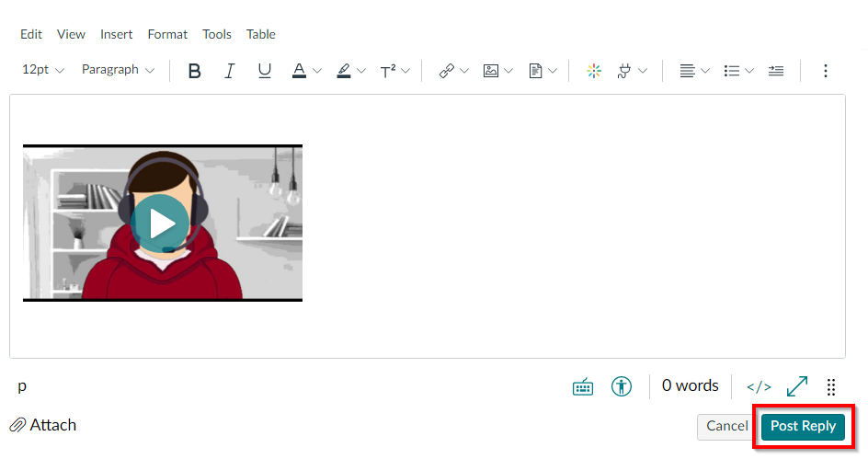
Task: Insert an image via picture icon
Action: (x=491, y=71)
